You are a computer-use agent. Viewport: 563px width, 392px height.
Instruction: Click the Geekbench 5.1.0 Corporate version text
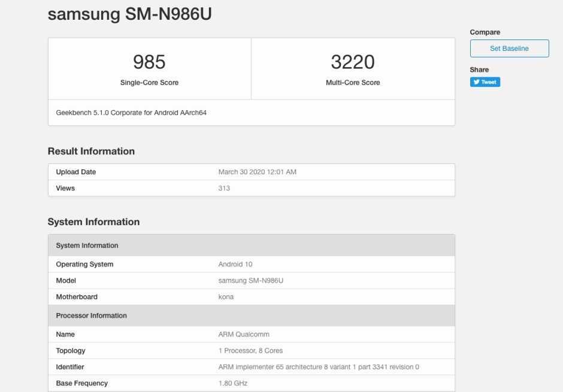tap(131, 113)
